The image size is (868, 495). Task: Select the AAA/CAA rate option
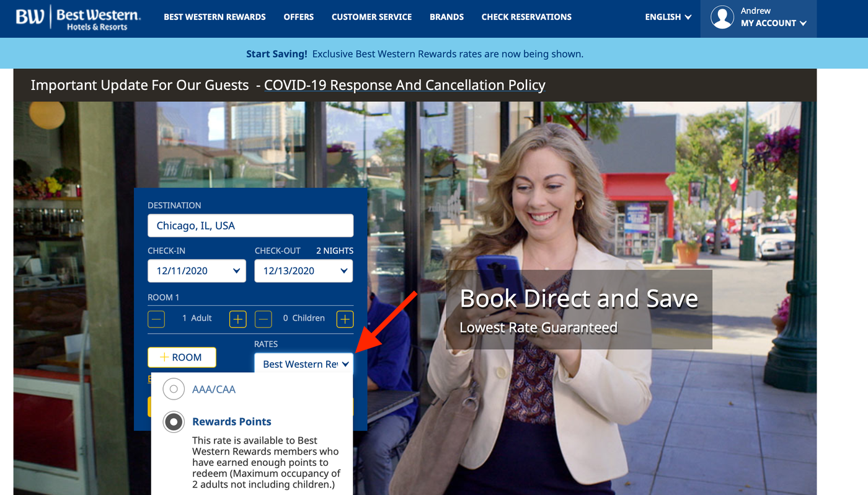pyautogui.click(x=213, y=389)
